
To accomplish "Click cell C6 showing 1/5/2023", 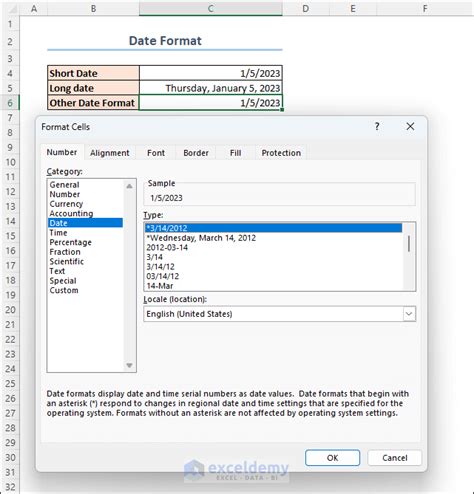I will 211,103.
